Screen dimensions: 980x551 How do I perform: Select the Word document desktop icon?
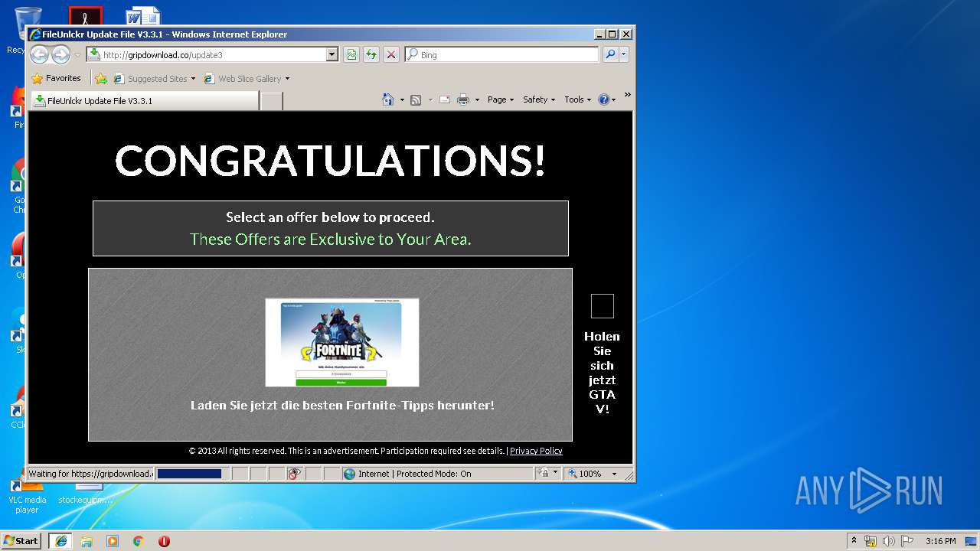[x=142, y=15]
